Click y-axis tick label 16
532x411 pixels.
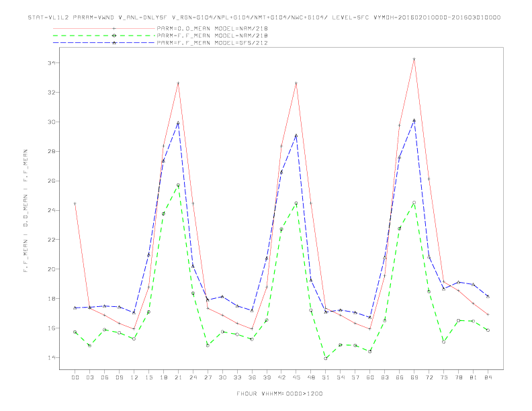pos(51,328)
